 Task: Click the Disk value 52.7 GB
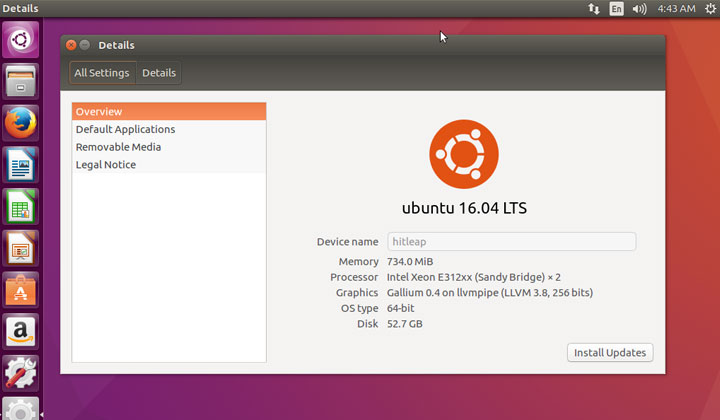pyautogui.click(x=405, y=324)
